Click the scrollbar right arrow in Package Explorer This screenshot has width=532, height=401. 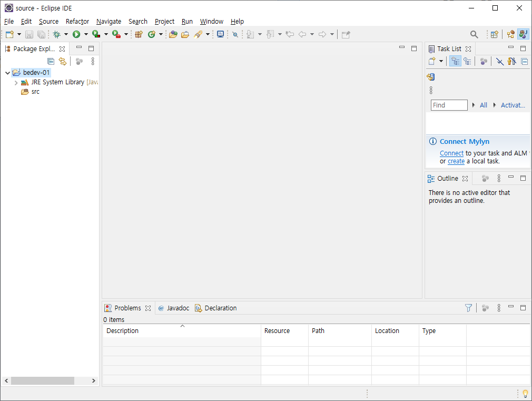point(94,380)
